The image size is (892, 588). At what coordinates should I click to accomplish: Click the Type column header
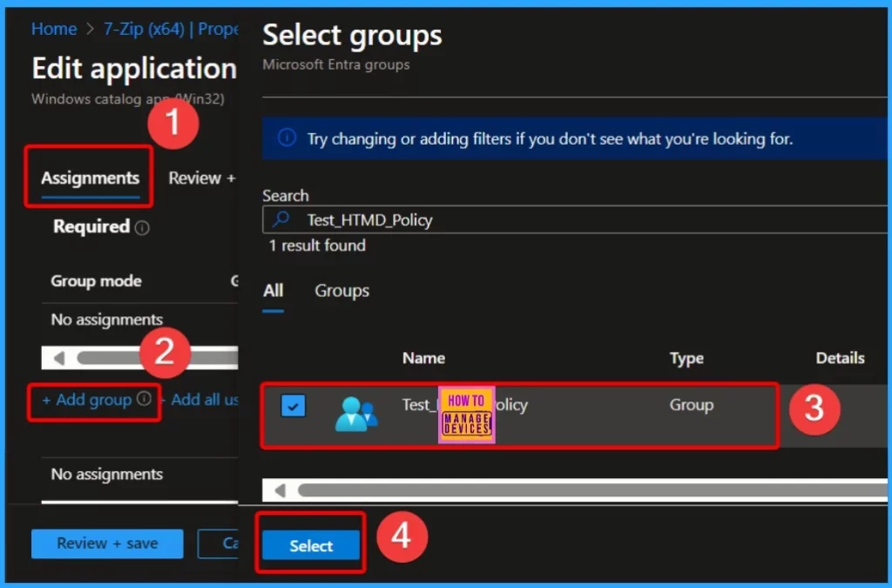tap(686, 358)
